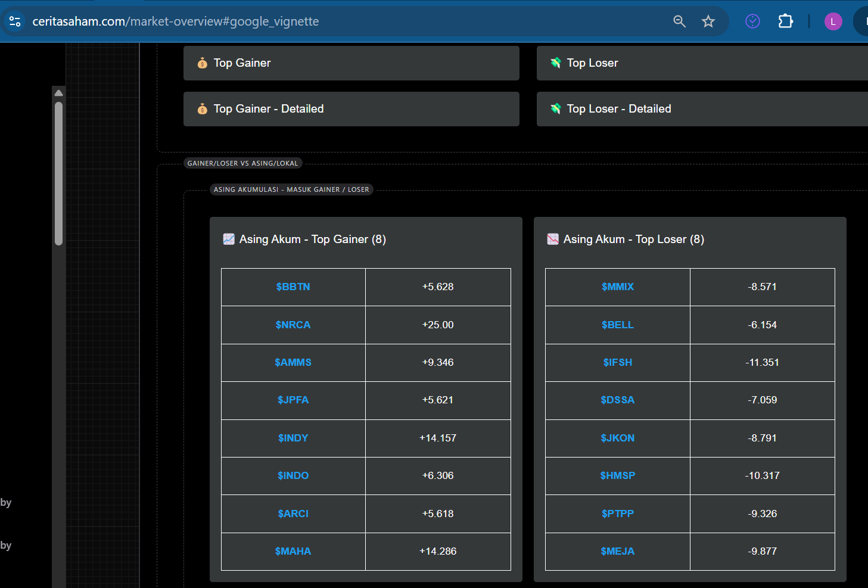Open the $INDY stock link
The height and width of the screenshot is (588, 868).
click(293, 438)
